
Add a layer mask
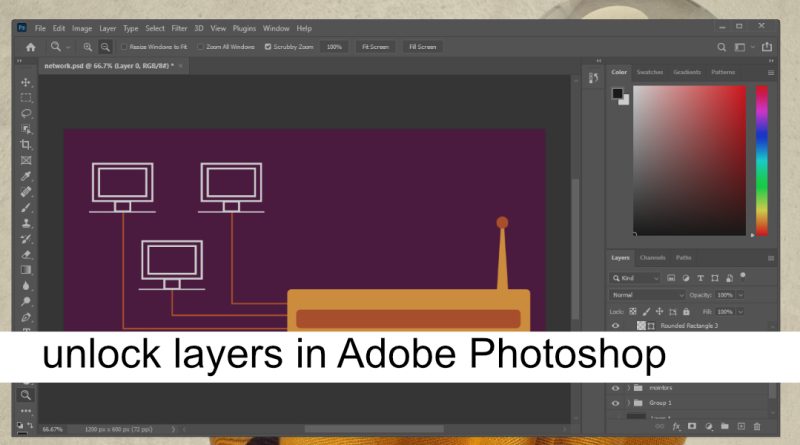pos(692,426)
